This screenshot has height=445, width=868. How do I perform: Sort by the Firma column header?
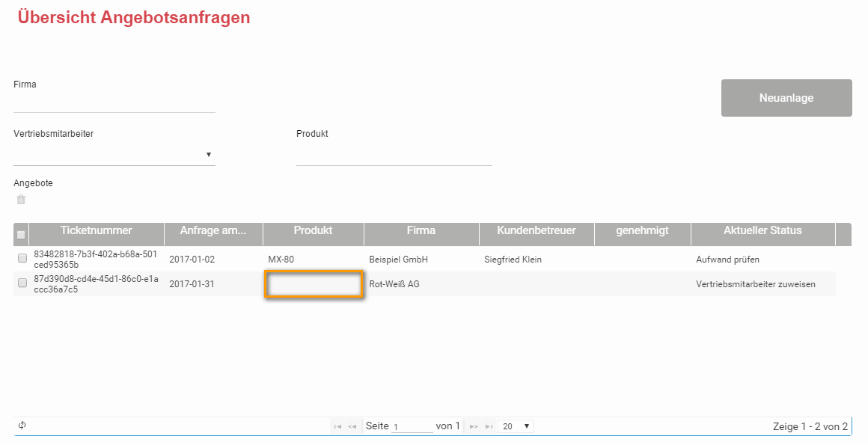point(421,231)
